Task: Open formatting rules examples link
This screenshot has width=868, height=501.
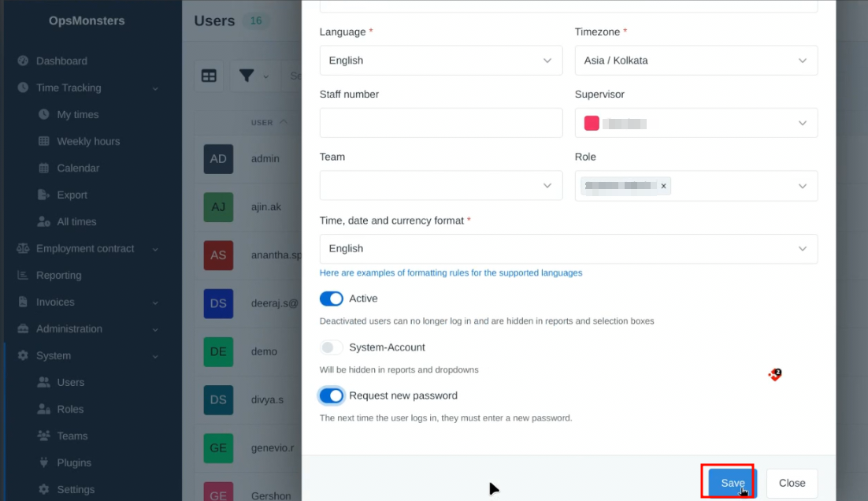Action: tap(451, 273)
